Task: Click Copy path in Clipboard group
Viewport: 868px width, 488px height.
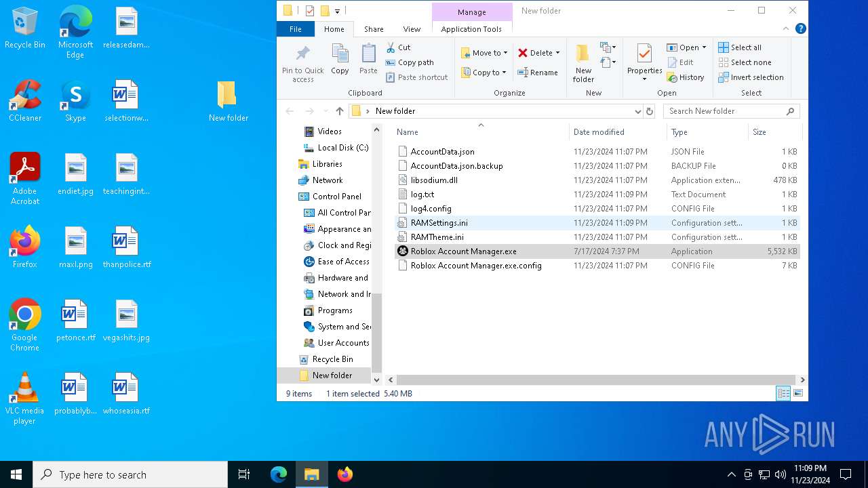Action: coord(410,62)
